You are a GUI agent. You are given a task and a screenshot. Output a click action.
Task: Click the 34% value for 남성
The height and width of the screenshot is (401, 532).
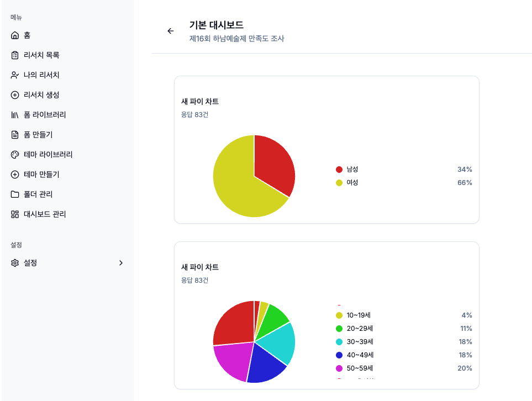pos(465,170)
